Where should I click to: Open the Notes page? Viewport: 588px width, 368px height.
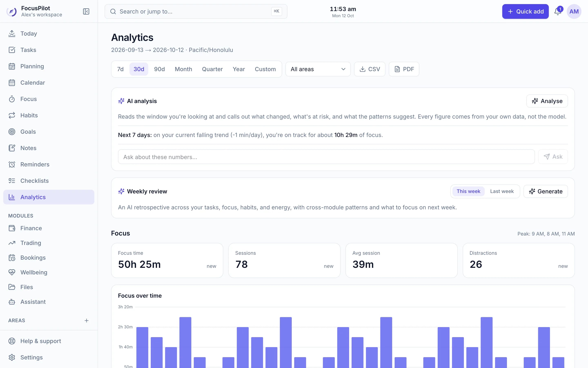click(x=49, y=148)
